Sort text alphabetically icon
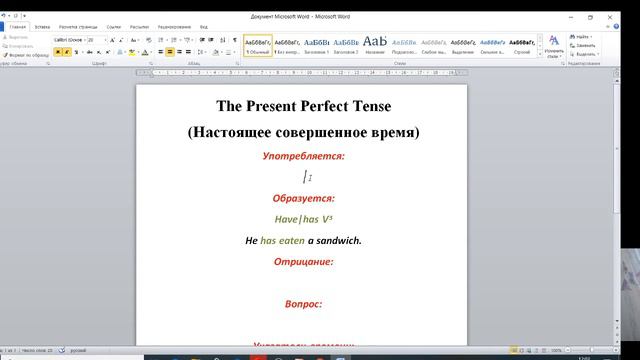Image resolution: width=640 pixels, height=360 pixels. tap(222, 40)
